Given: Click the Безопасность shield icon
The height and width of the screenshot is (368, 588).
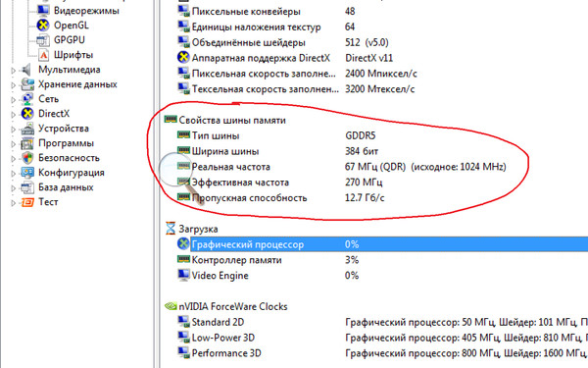Looking at the screenshot, I should tap(27, 158).
